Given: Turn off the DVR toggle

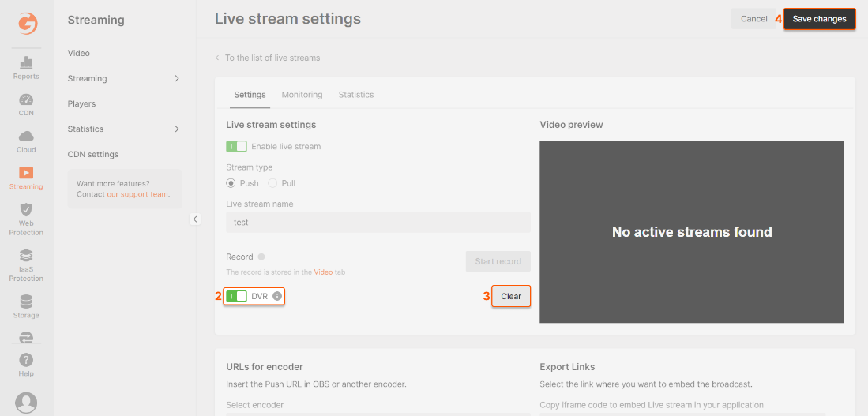Looking at the screenshot, I should [x=236, y=297].
